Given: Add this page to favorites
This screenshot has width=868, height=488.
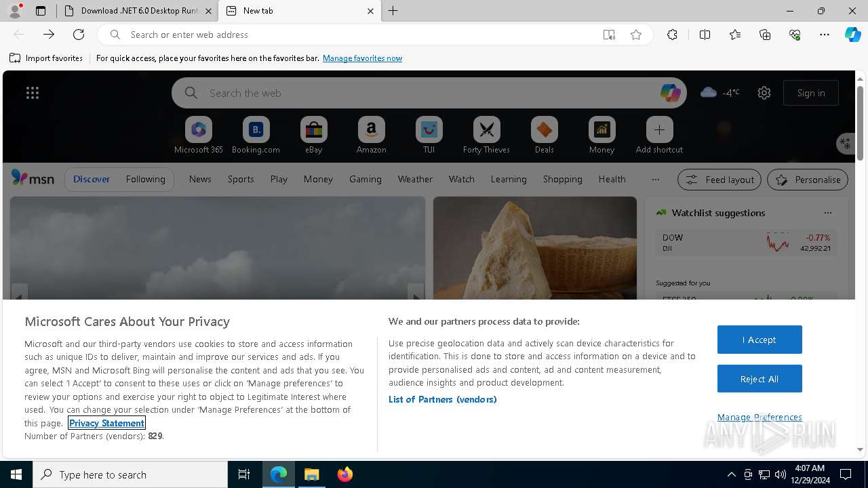Looking at the screenshot, I should (636, 35).
